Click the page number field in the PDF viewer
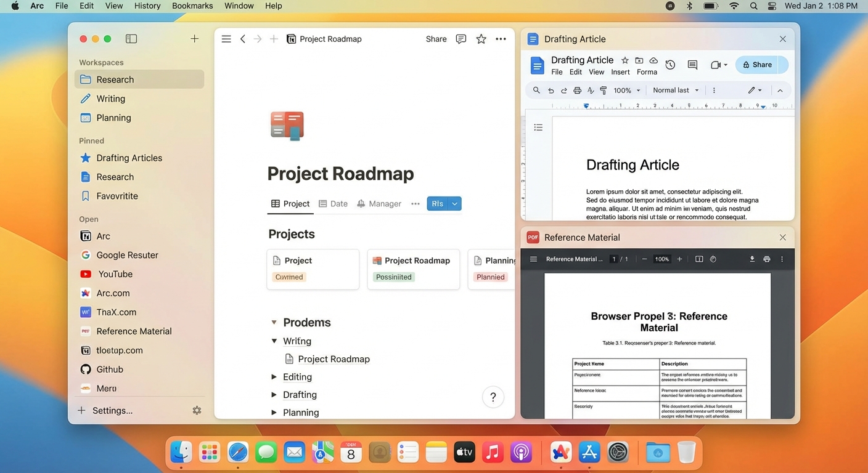The image size is (868, 473). [613, 259]
